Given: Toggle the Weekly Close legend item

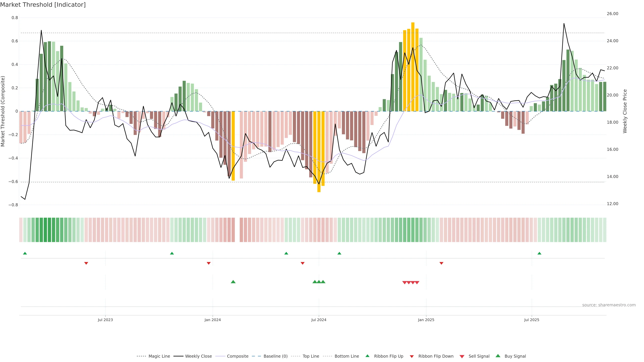Looking at the screenshot, I should [198, 356].
